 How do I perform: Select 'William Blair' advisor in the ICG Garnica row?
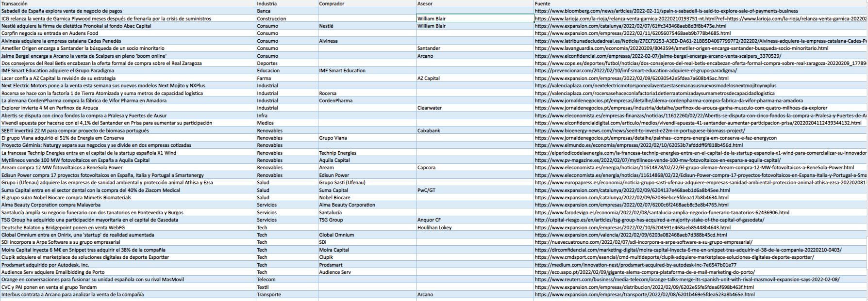(x=475, y=18)
